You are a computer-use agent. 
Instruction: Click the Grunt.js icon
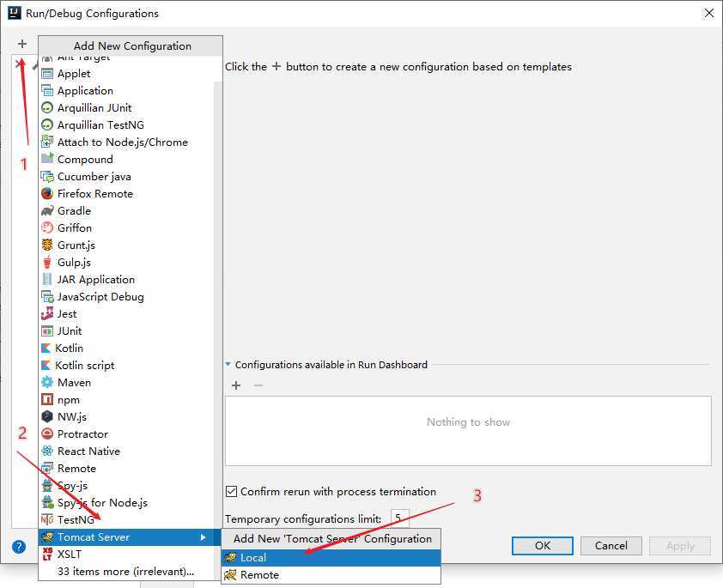(47, 246)
